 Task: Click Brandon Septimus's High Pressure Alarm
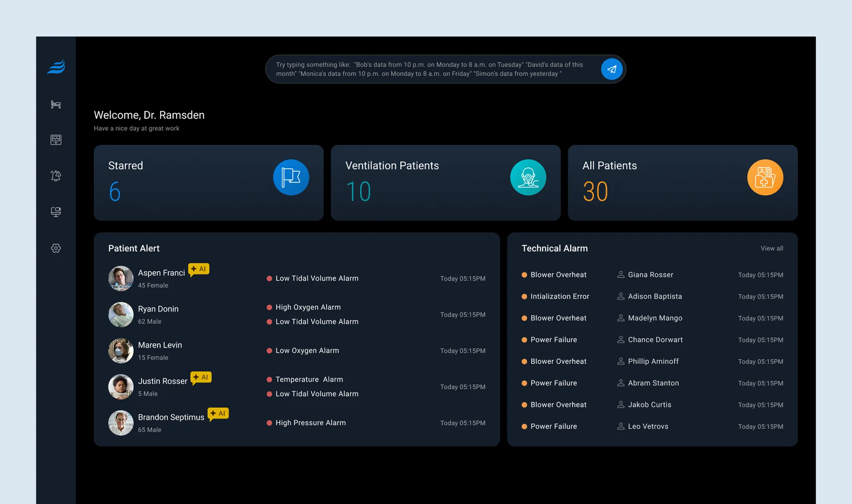click(310, 422)
